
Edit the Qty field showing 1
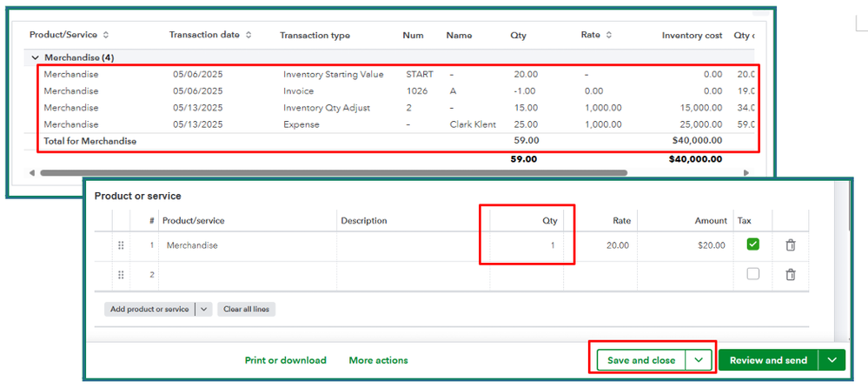[527, 245]
